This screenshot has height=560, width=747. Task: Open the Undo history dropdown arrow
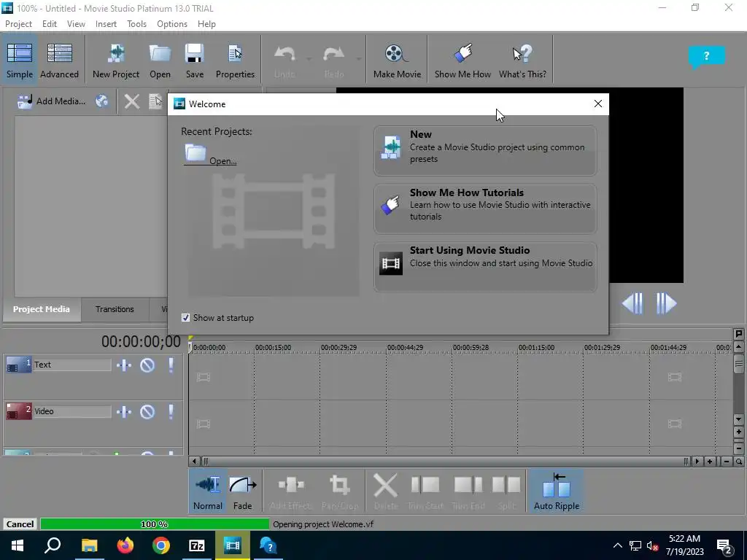point(309,60)
